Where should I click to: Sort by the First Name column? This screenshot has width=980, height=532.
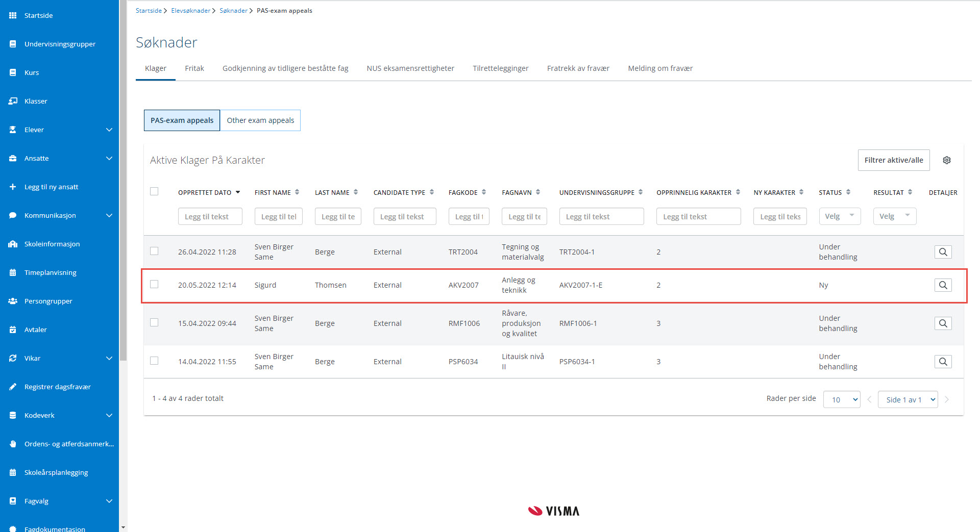(x=297, y=192)
